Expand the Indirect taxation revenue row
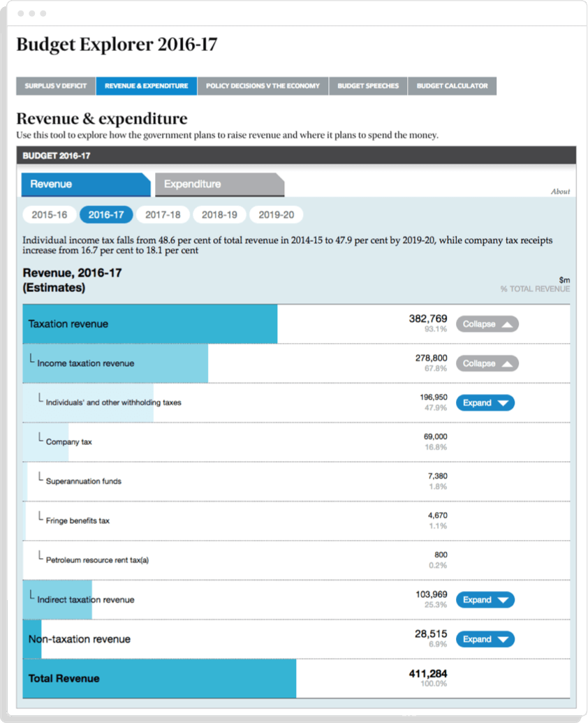Image resolution: width=588 pixels, height=723 pixels. click(x=485, y=600)
